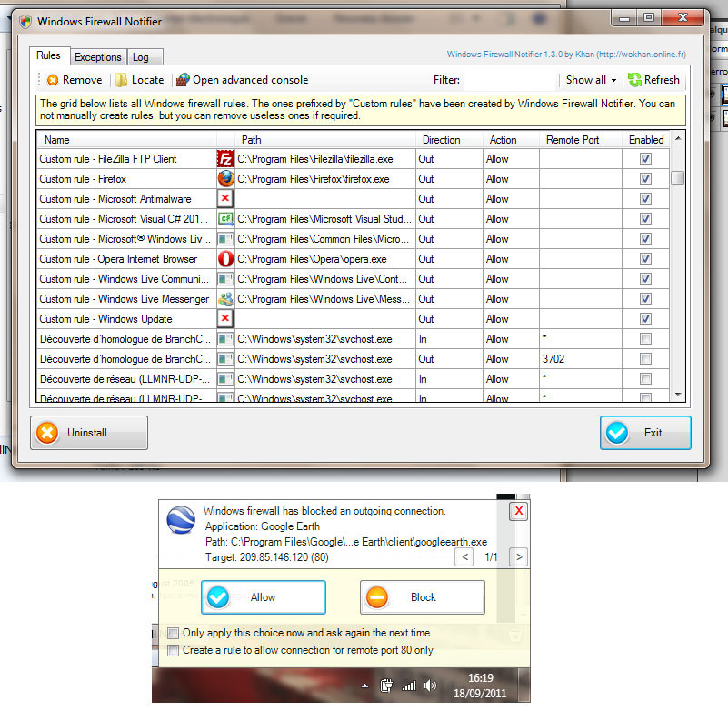
Task: Uncheck Enabled for Opera Internet Browser
Action: [645, 259]
